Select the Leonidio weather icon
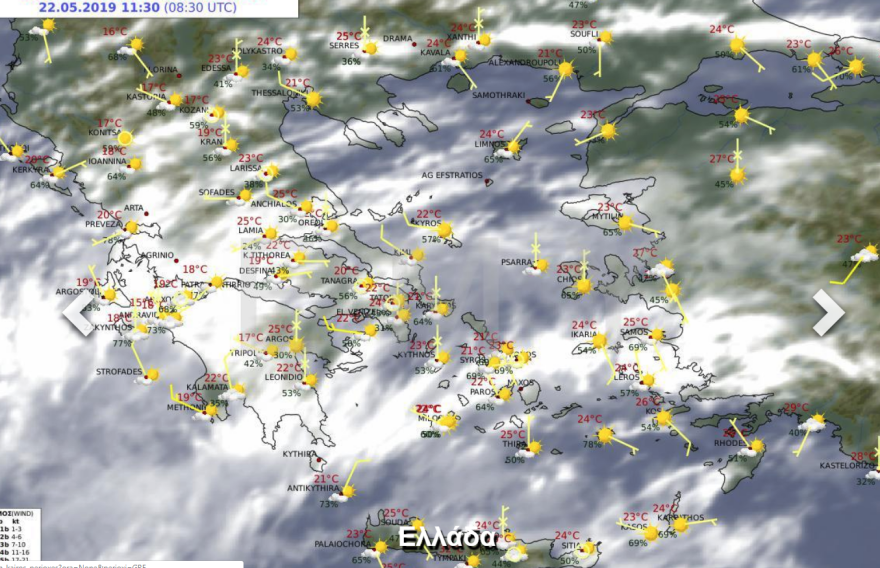Screen dimensions: 880x568 [310, 381]
